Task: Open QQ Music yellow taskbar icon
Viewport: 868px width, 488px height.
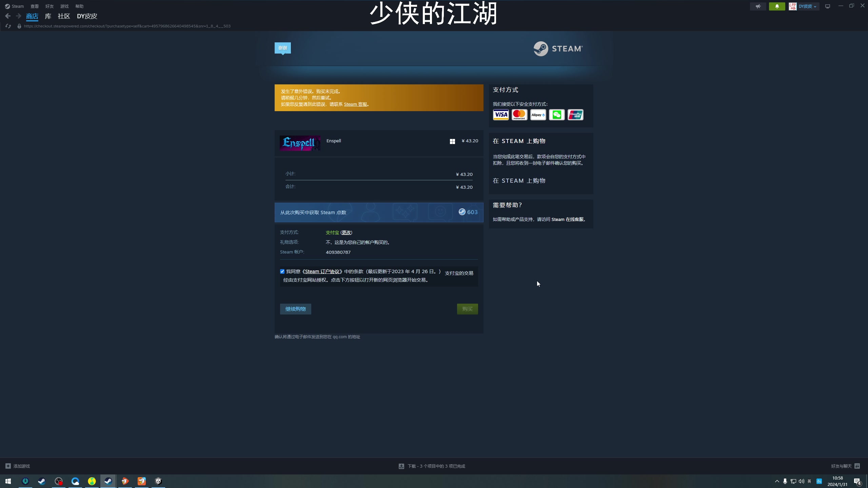Action: [x=92, y=481]
